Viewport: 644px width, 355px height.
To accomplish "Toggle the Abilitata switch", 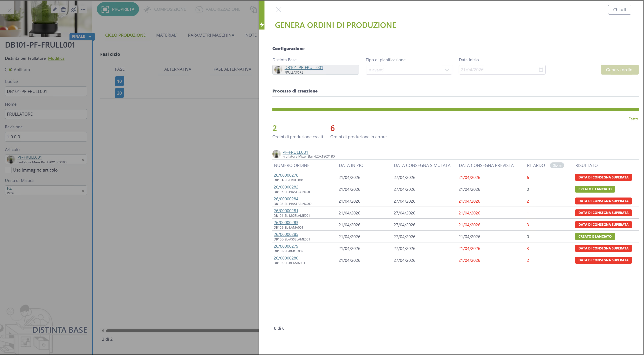I will (x=9, y=70).
